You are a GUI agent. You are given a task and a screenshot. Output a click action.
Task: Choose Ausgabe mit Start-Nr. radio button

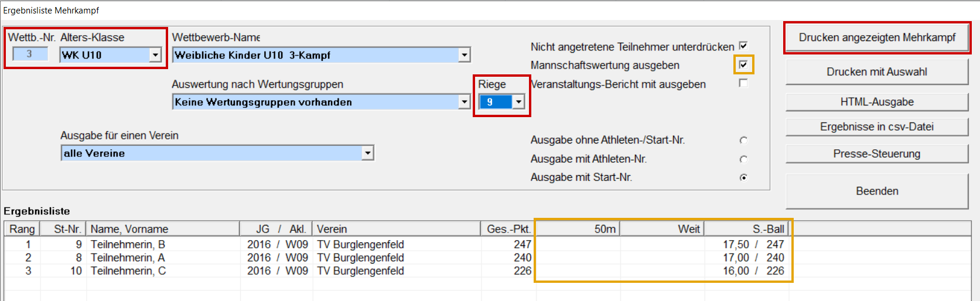(743, 177)
